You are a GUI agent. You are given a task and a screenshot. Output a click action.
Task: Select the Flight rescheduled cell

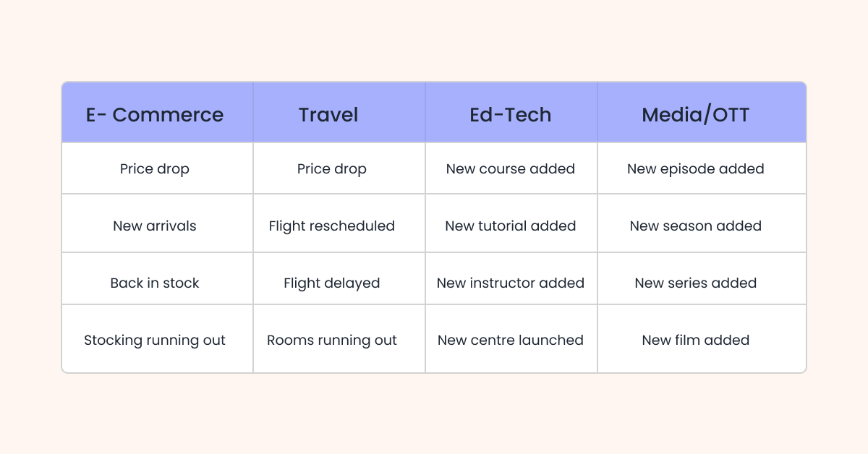pyautogui.click(x=332, y=226)
